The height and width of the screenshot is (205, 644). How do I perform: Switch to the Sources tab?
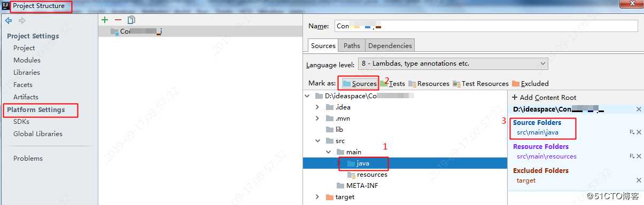323,45
